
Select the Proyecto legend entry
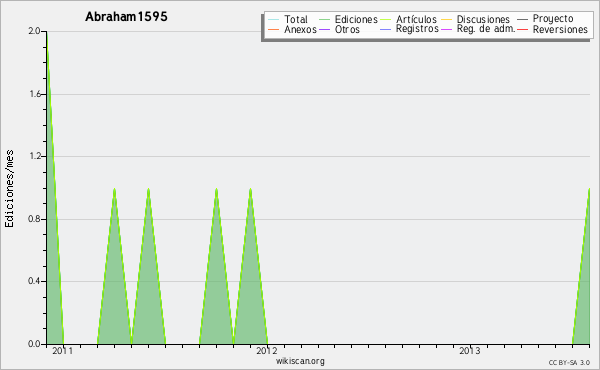coord(553,19)
